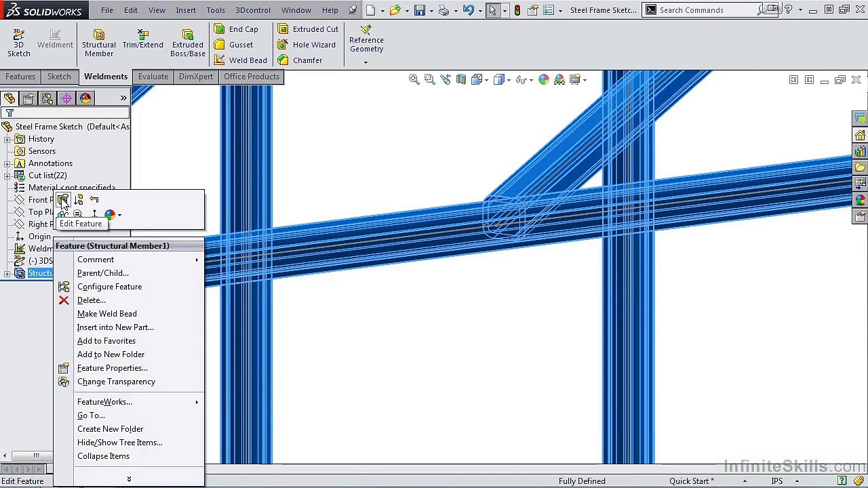Open the End Cap tool
This screenshot has height=488, width=868.
[x=236, y=29]
